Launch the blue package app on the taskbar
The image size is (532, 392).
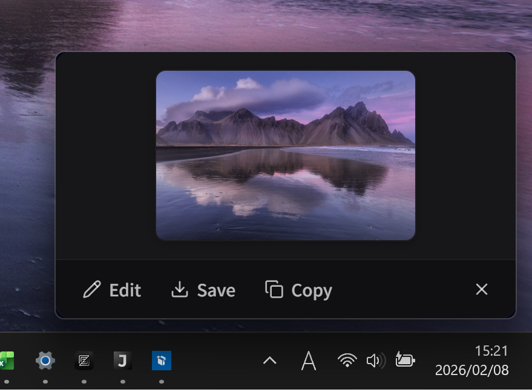coord(161,360)
